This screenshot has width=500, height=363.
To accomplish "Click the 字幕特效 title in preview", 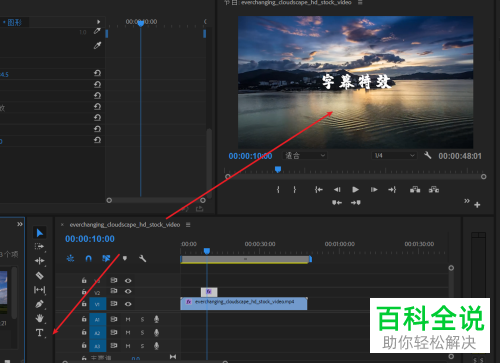I will click(x=356, y=82).
